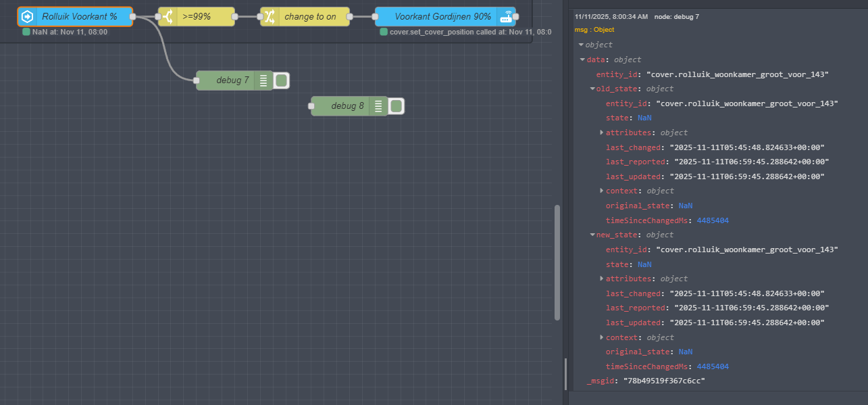Click the events-state icon on Rolluik Voorkant % node
The image size is (868, 405).
click(28, 17)
